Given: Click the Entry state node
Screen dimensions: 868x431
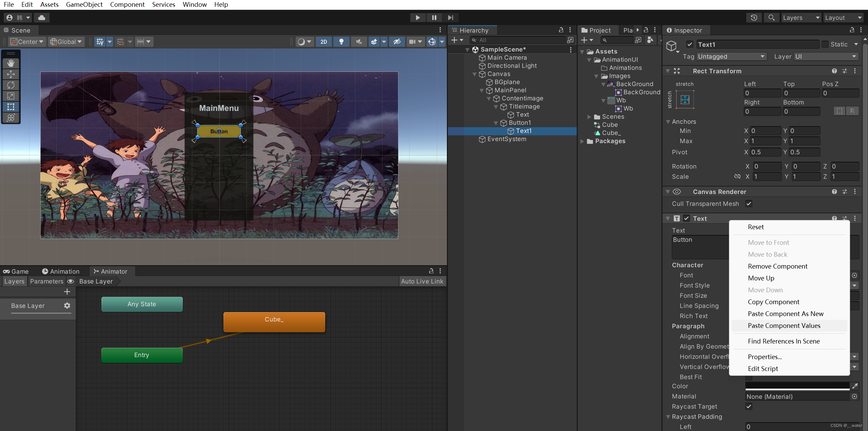Looking at the screenshot, I should [x=142, y=355].
